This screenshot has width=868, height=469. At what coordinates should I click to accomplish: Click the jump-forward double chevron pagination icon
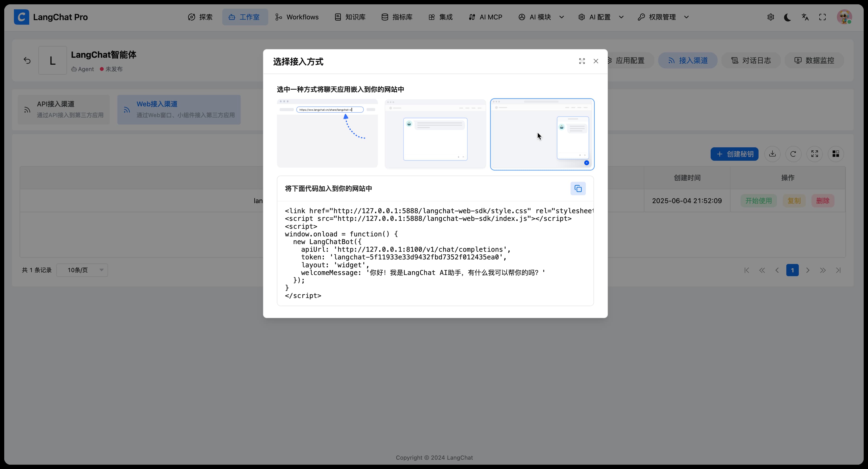823,270
